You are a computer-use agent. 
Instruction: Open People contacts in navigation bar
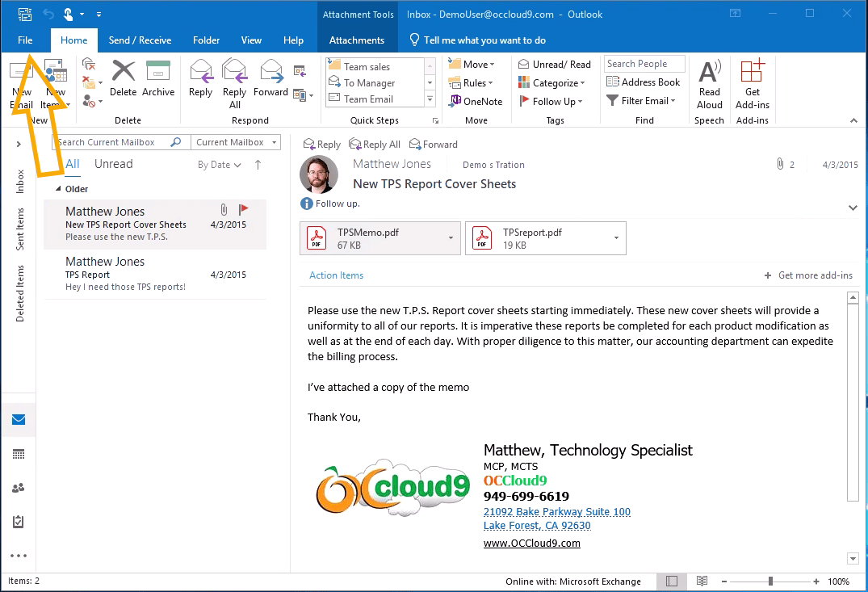(19, 488)
